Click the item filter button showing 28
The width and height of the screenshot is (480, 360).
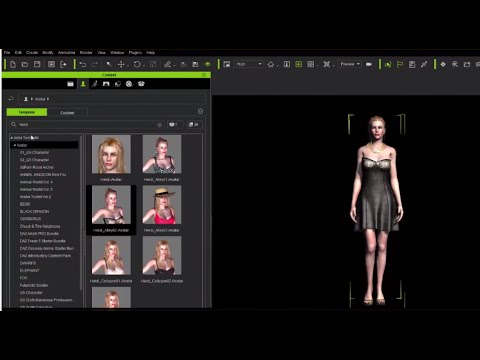point(194,124)
